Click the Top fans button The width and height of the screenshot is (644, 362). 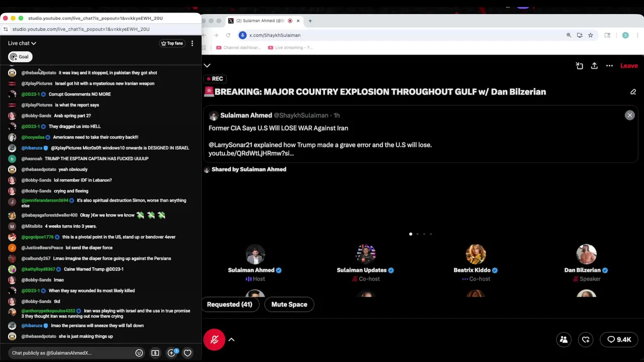coord(172,43)
